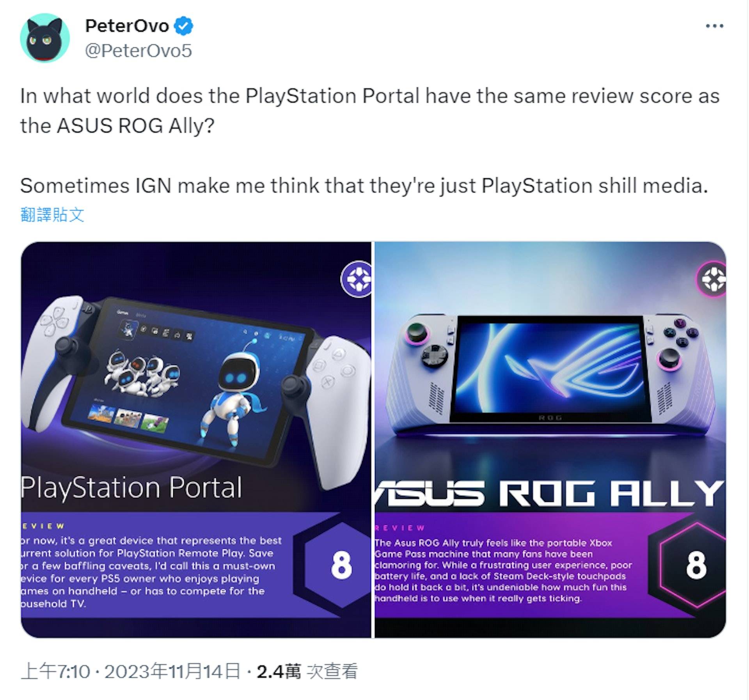
Task: Click the @PeterOvo5 handle
Action: (139, 50)
